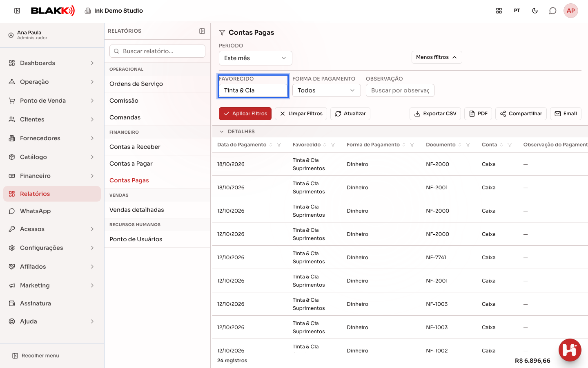Sort the Documento column
This screenshot has height=368, width=588.
click(x=460, y=145)
